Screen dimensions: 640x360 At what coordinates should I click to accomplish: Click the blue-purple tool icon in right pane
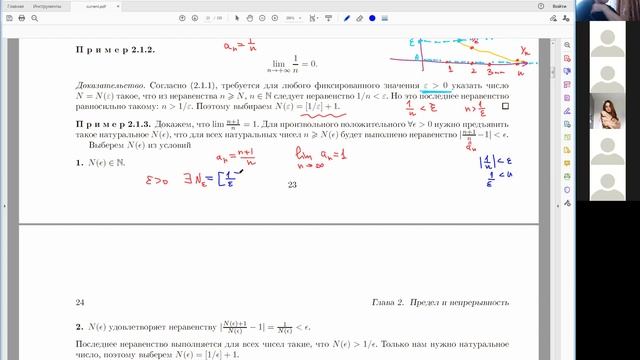[567, 71]
